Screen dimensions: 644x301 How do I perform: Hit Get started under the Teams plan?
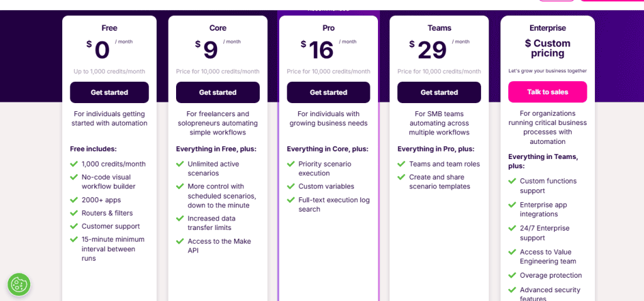[439, 92]
